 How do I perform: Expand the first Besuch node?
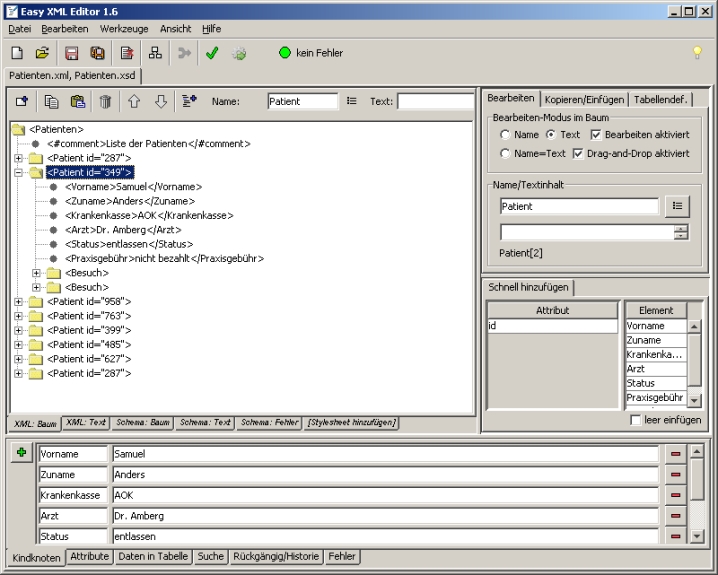(x=37, y=273)
